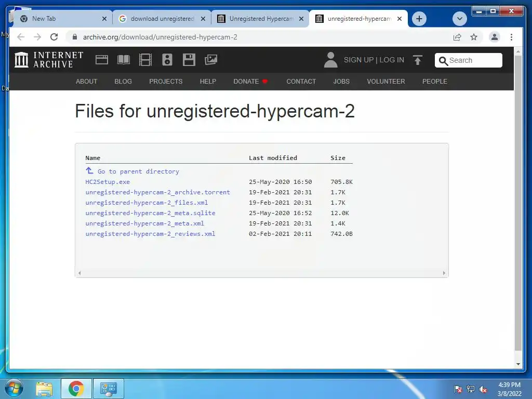Screen dimensions: 532x399
Task: Click the page vertical scrollbar
Action: [x=518, y=204]
